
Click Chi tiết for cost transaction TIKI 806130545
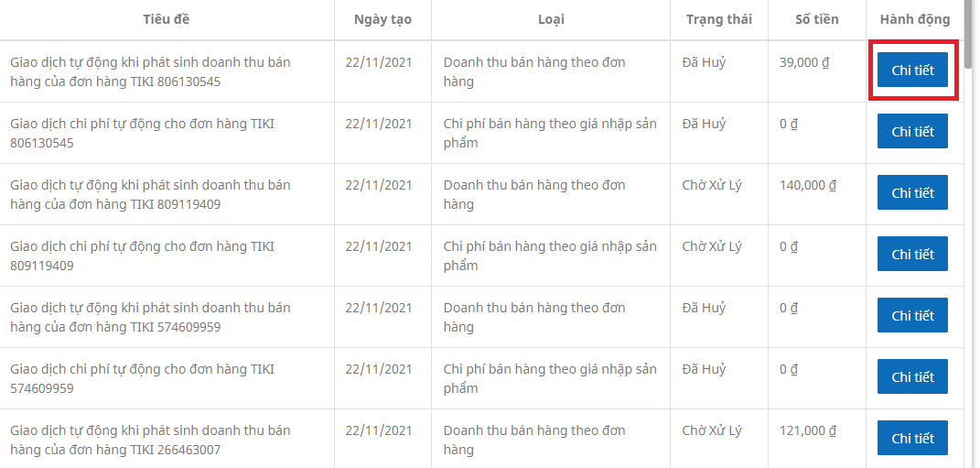pos(912,132)
